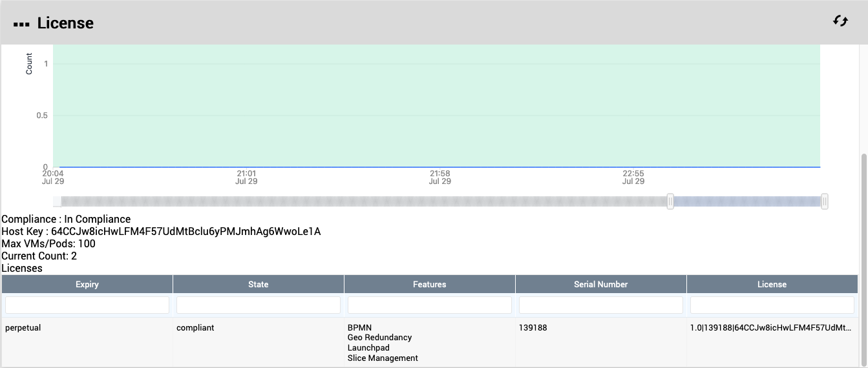The width and height of the screenshot is (868, 368).
Task: Focus the State column filter field
Action: pos(259,305)
